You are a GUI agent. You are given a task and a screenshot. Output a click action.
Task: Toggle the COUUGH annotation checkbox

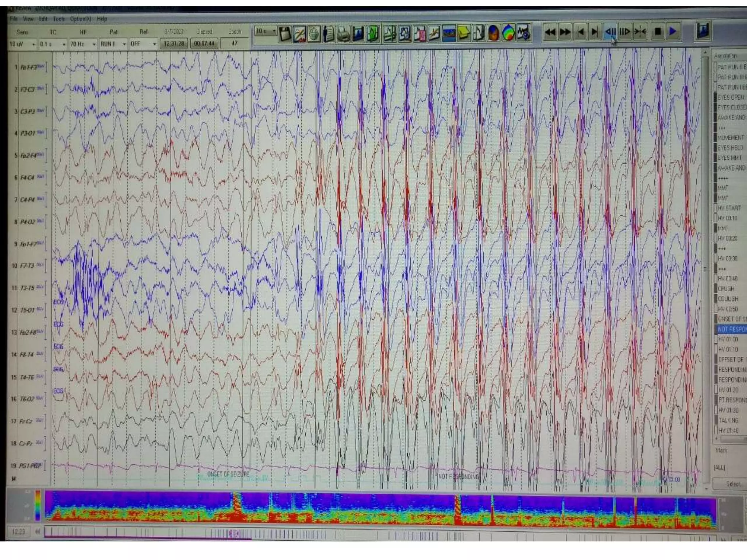(716, 299)
